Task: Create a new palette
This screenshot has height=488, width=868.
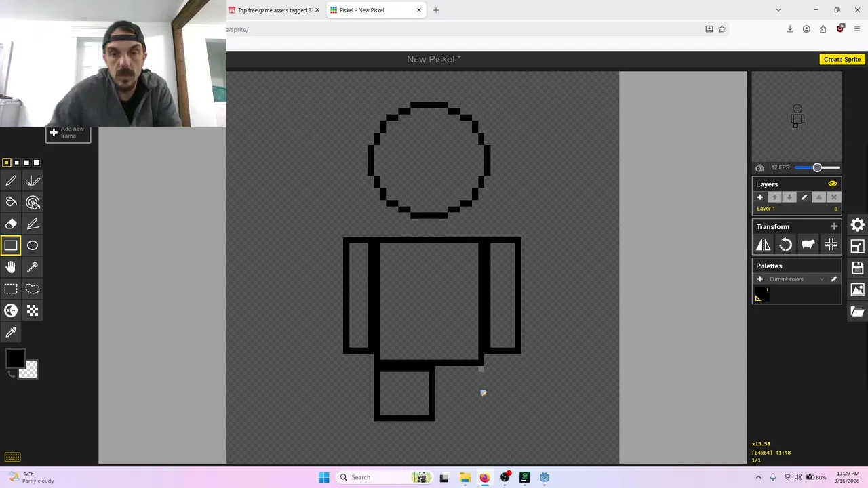Action: tap(759, 279)
